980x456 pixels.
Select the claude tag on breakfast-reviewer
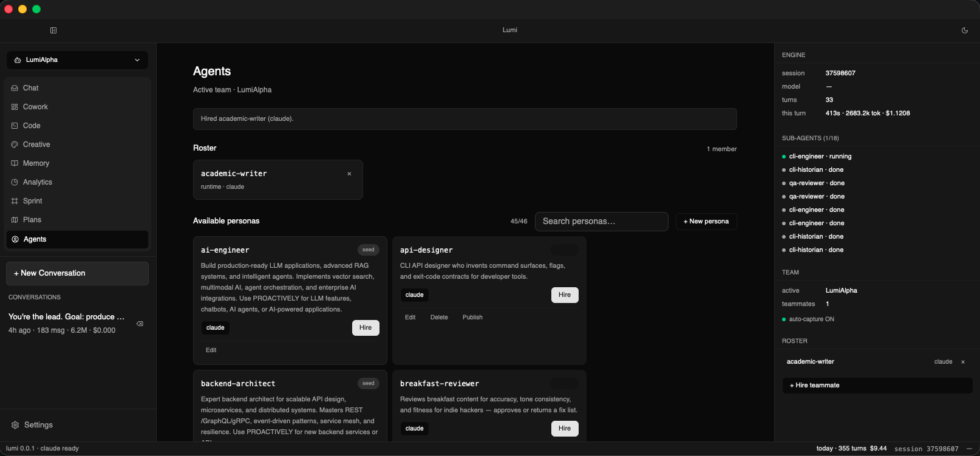[x=415, y=429]
